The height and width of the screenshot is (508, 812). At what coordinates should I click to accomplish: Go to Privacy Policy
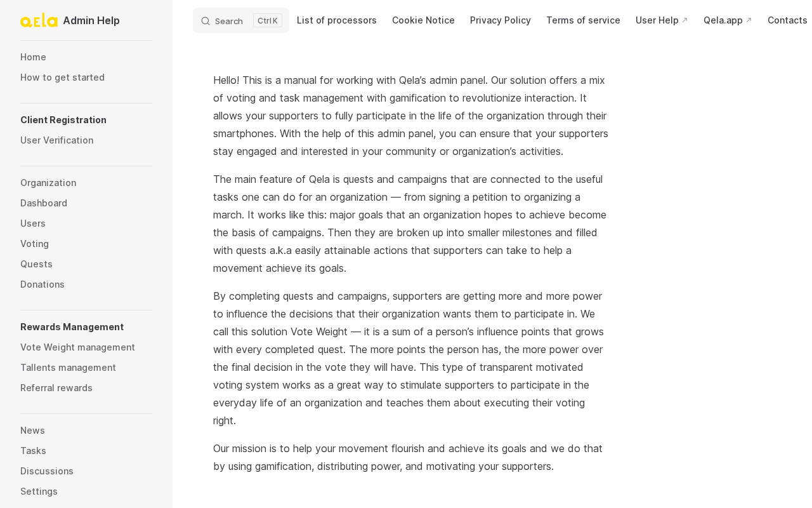501,20
